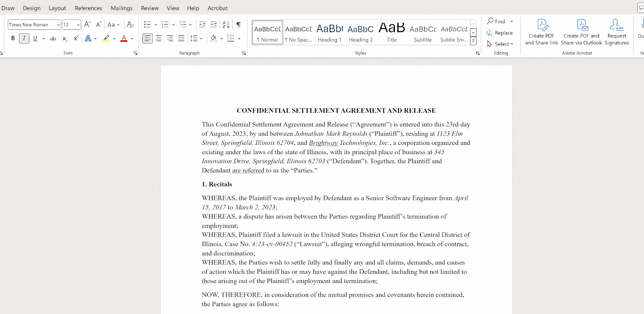The image size is (644, 314).
Task: Open the References tab
Action: (89, 8)
